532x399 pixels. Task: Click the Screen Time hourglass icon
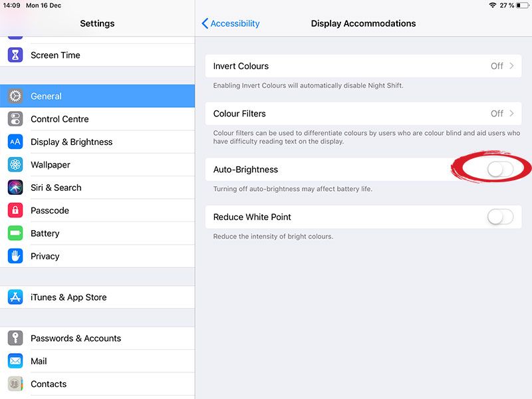pyautogui.click(x=15, y=55)
